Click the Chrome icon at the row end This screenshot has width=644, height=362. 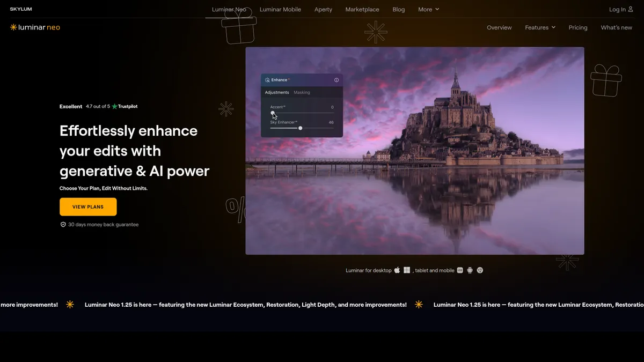click(x=480, y=270)
